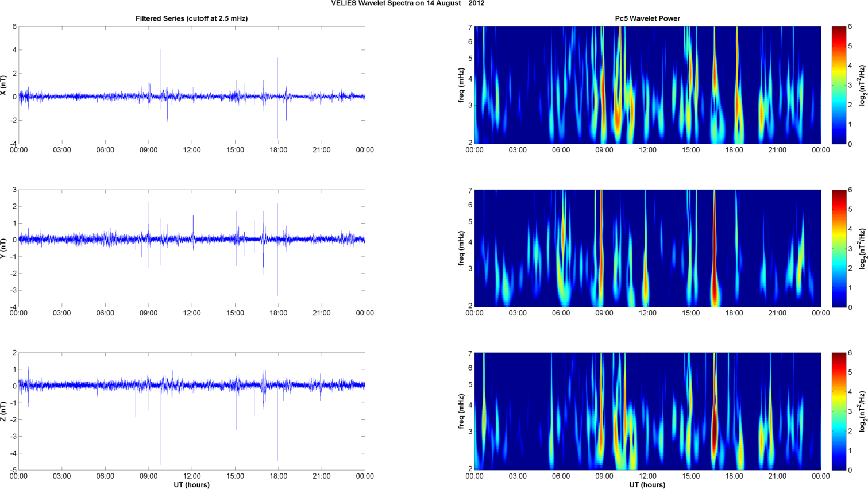Select the "Pc5 Wavelet Power" heading

(647, 18)
